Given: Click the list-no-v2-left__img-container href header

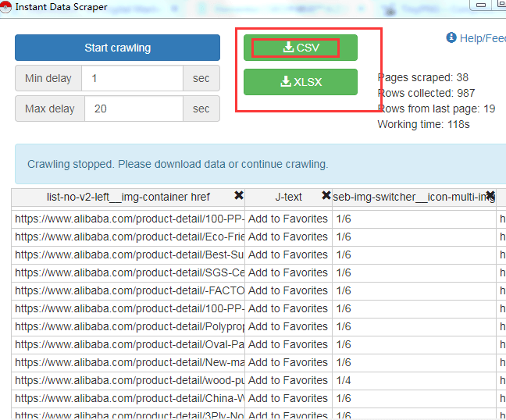Looking at the screenshot, I should point(128,197).
